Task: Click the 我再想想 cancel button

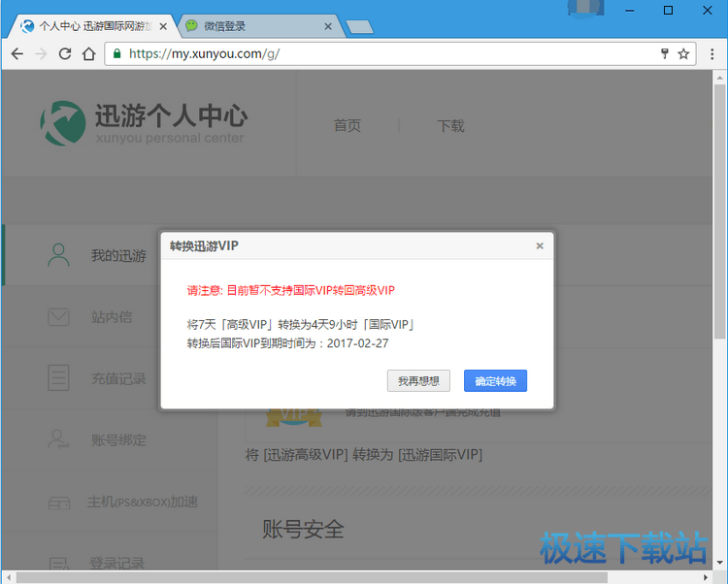Action: tap(418, 381)
